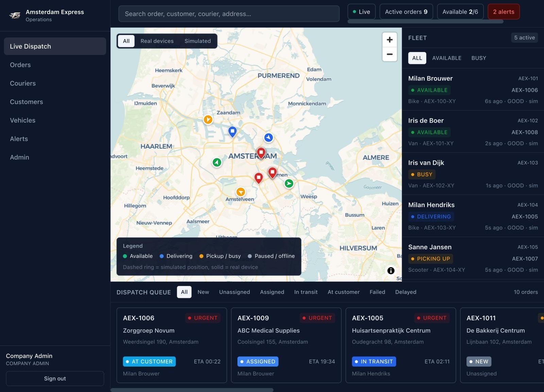
Task: Click the orange courier marker at Amstelveen
Action: pos(241,192)
